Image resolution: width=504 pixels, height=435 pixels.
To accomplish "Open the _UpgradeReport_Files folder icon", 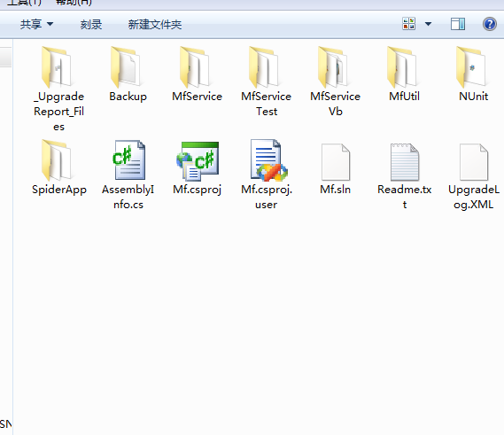I will tap(57, 67).
